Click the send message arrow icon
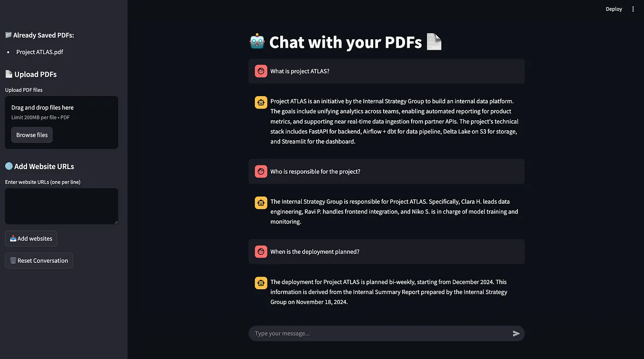The height and width of the screenshot is (359, 644). point(516,333)
